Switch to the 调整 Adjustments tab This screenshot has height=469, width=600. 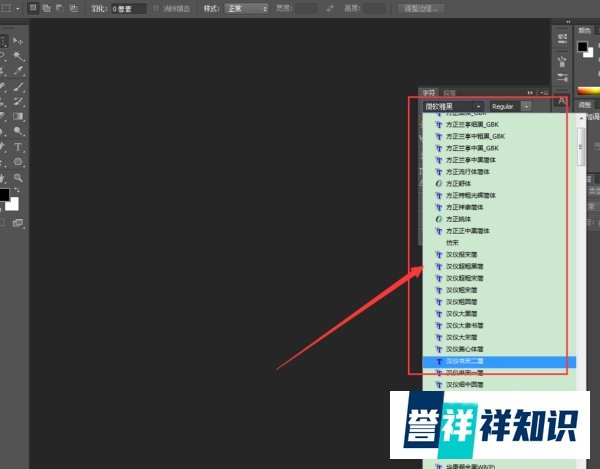pyautogui.click(x=585, y=105)
